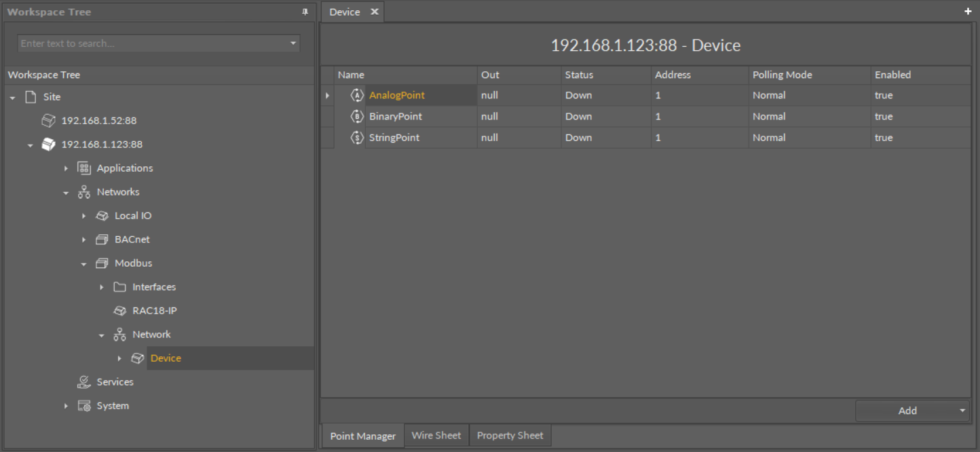Viewport: 980px width, 452px height.
Task: Click the Services icon in tree
Action: point(84,382)
